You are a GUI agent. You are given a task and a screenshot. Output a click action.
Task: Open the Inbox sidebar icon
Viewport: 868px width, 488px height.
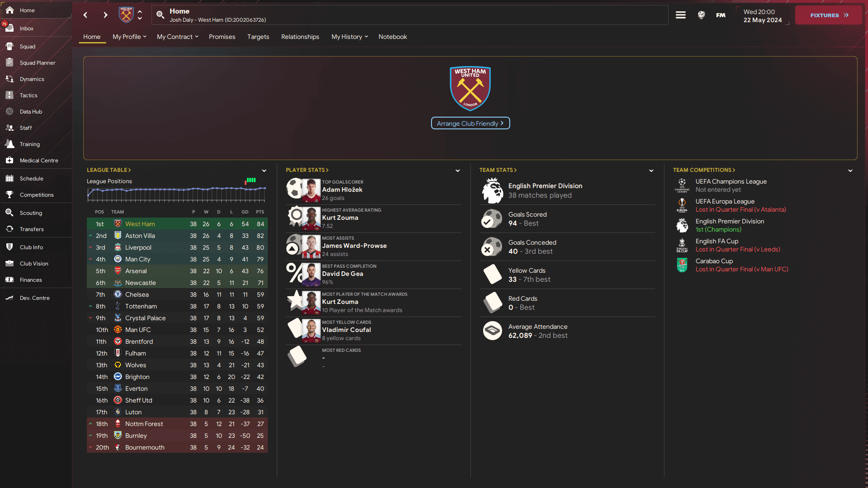click(x=9, y=28)
